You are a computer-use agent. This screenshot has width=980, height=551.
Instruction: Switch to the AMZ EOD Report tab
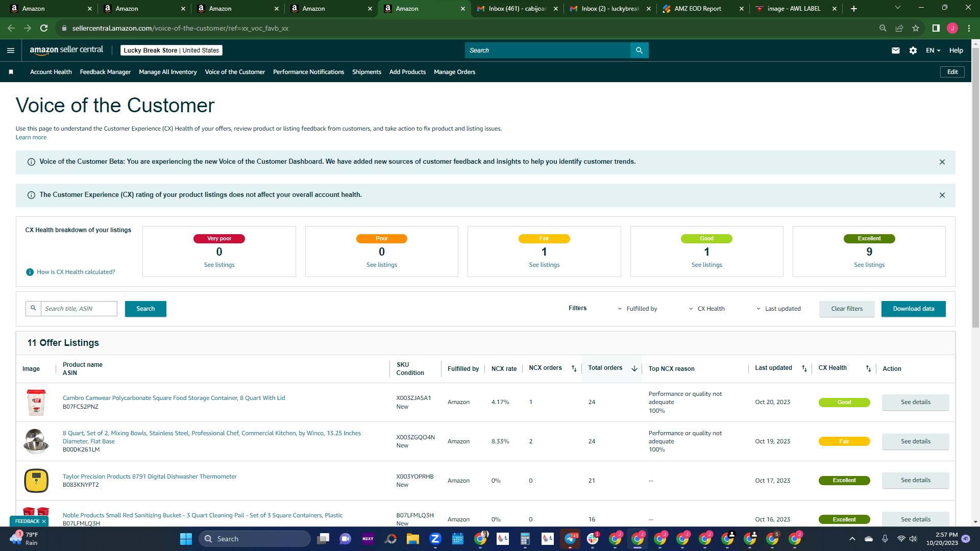click(703, 9)
